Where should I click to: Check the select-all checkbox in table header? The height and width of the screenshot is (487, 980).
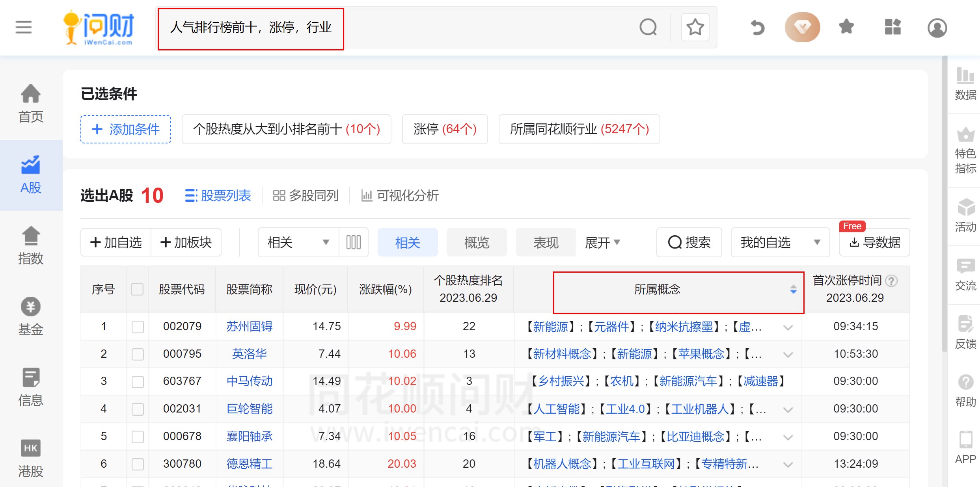[137, 289]
